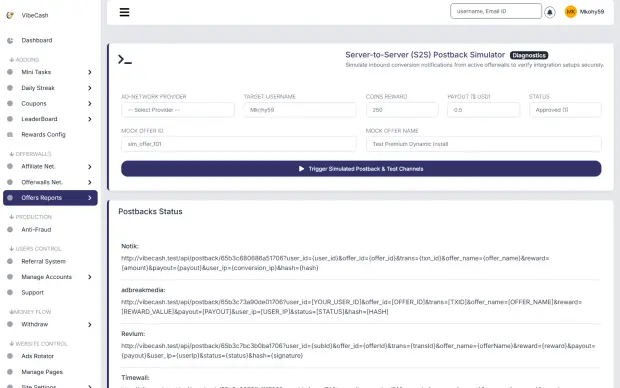
Task: Click the MONEY FLOW section label
Action: point(32,312)
